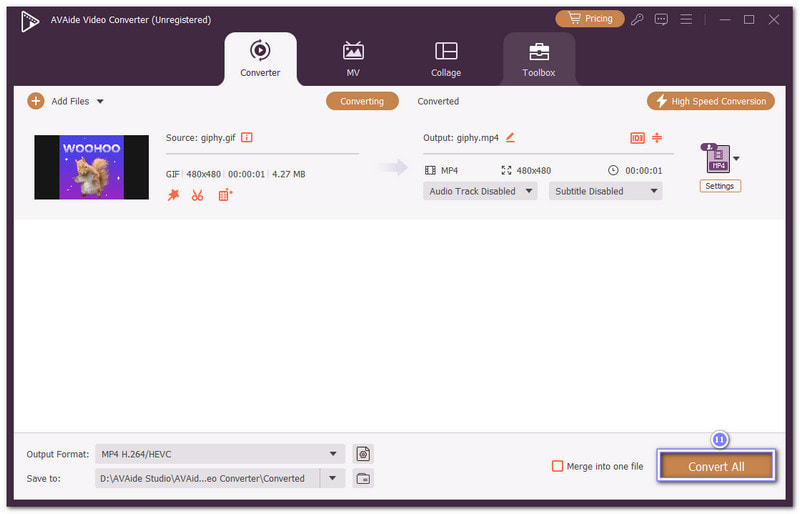Expand the Save to path dropdown arrow
This screenshot has width=800, height=514.
pos(333,478)
